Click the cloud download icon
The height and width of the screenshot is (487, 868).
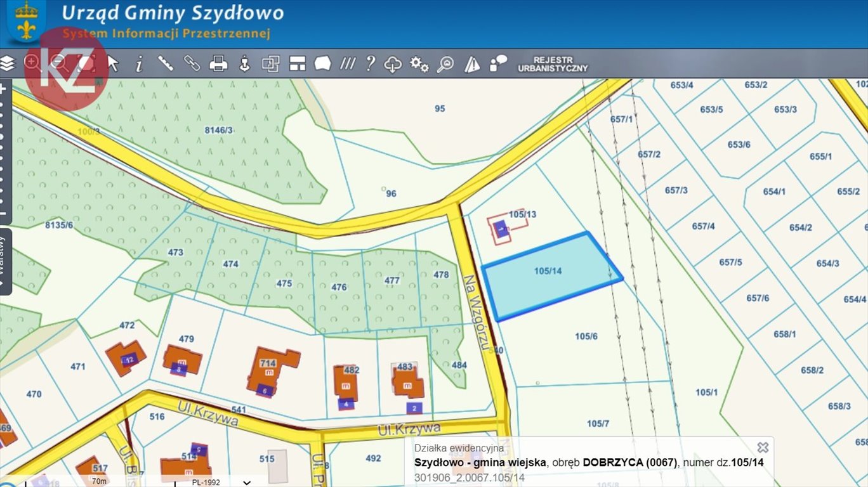[x=393, y=63]
